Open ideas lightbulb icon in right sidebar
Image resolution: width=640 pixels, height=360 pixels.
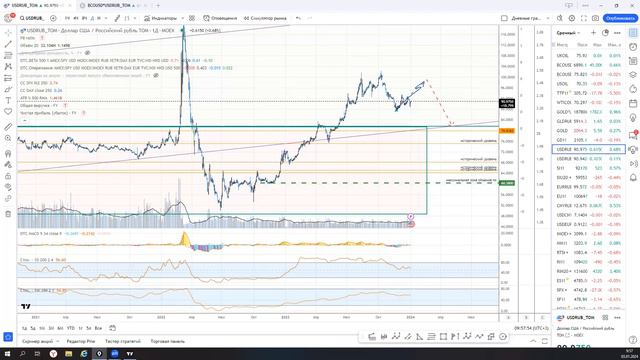pyautogui.click(x=633, y=118)
